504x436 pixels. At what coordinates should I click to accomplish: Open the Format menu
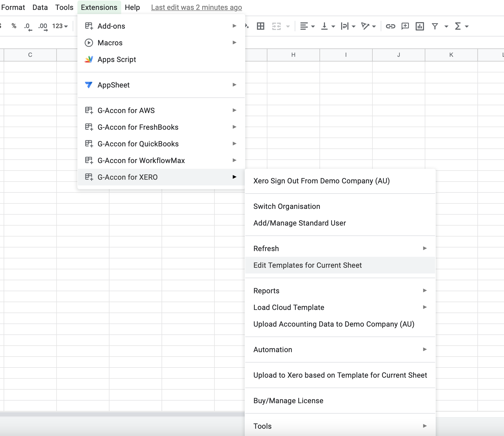13,7
